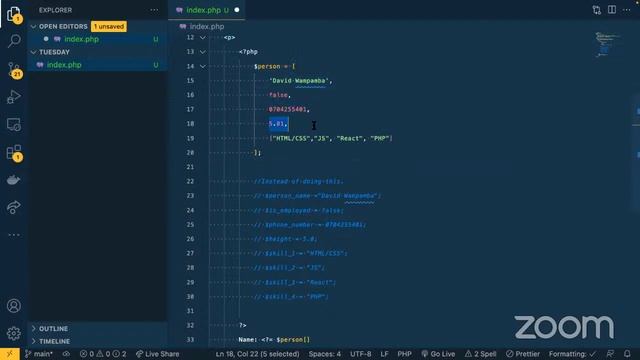
Task: Open Remote Explorer icon
Action: pos(14,124)
